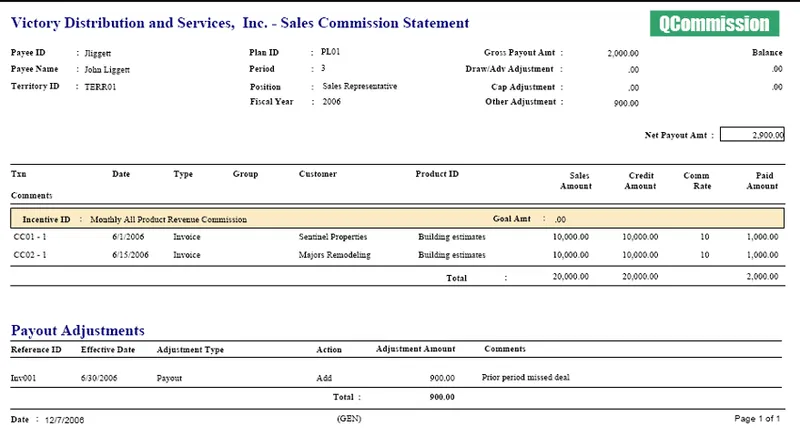
Task: Click transaction CC02 - 1
Action: (x=30, y=254)
